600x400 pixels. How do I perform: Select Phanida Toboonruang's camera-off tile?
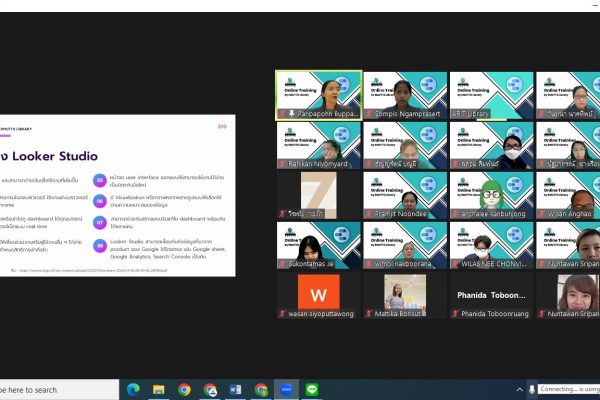coord(491,296)
